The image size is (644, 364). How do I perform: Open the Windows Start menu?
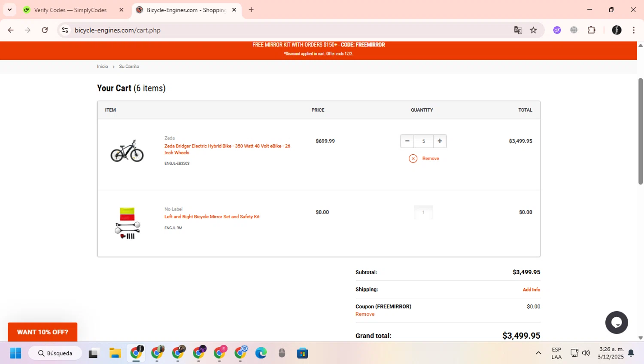coord(15,353)
